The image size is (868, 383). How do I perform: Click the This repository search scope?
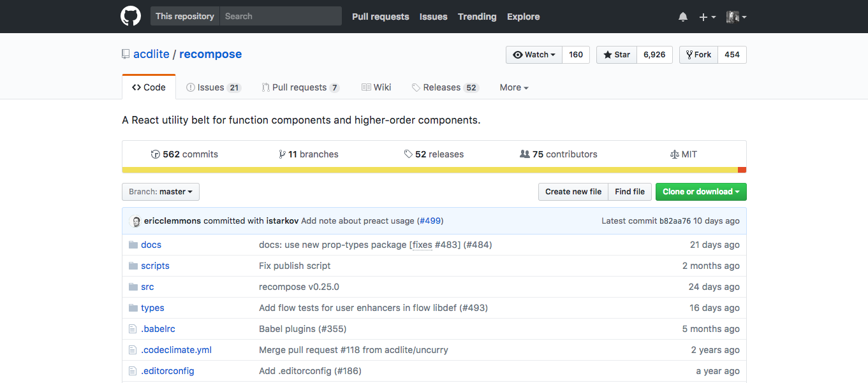185,17
